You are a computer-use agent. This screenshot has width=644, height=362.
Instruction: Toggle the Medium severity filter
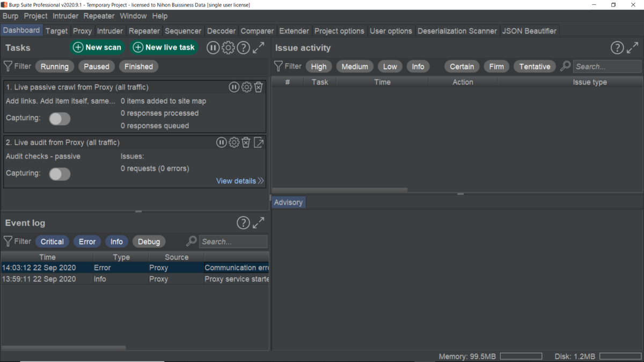point(355,67)
